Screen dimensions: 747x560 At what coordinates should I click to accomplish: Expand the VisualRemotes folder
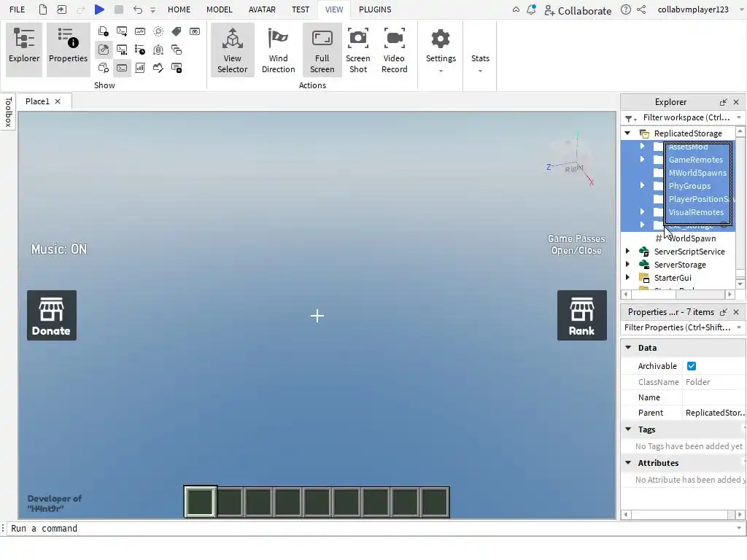[642, 212]
